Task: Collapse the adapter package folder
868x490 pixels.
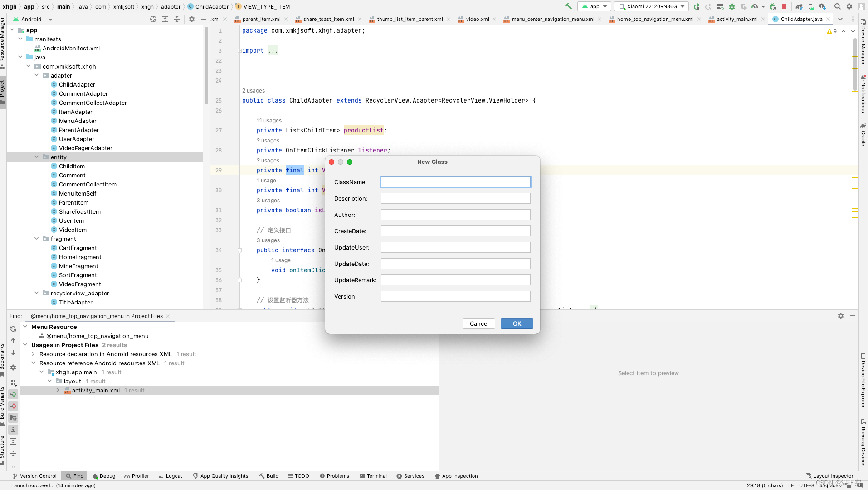Action: coord(37,75)
